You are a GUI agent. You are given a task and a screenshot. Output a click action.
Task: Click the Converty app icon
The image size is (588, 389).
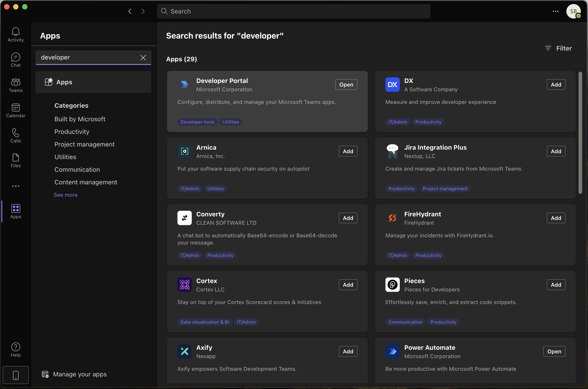(x=185, y=218)
